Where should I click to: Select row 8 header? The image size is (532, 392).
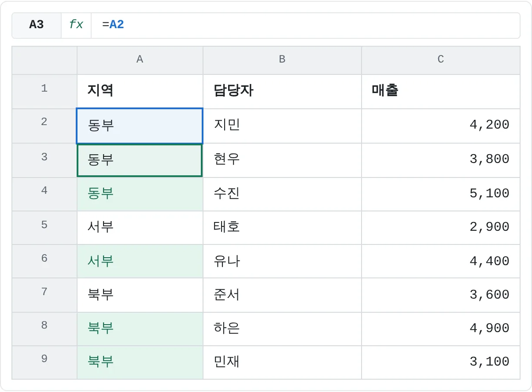44,329
